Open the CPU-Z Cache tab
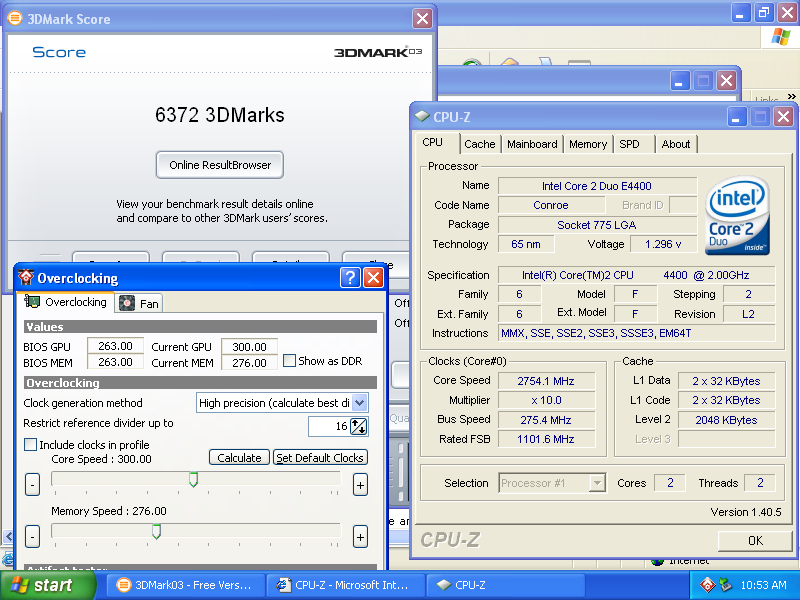The image size is (800, 600). point(480,144)
